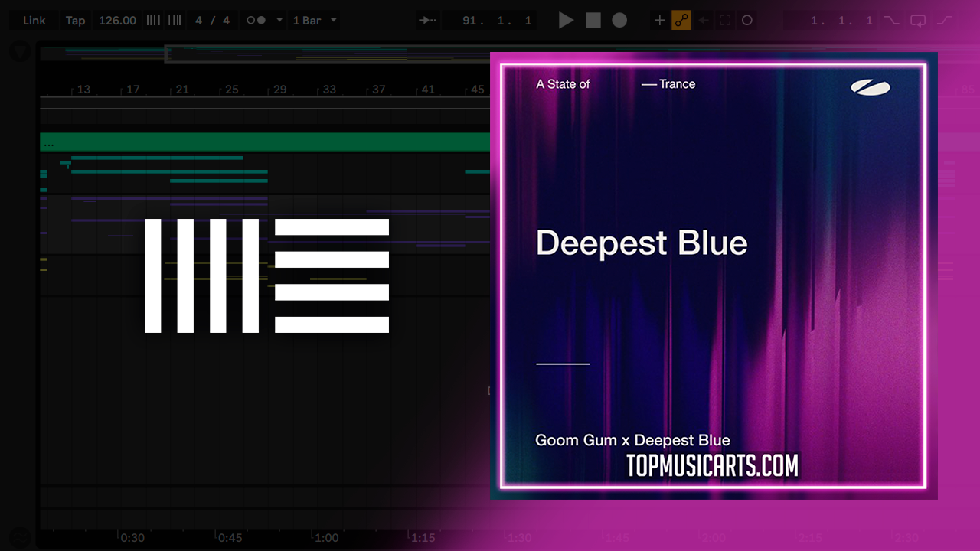Screen dimensions: 980x551
Task: Open the metronome settings dropdown arrow
Action: pyautogui.click(x=279, y=21)
